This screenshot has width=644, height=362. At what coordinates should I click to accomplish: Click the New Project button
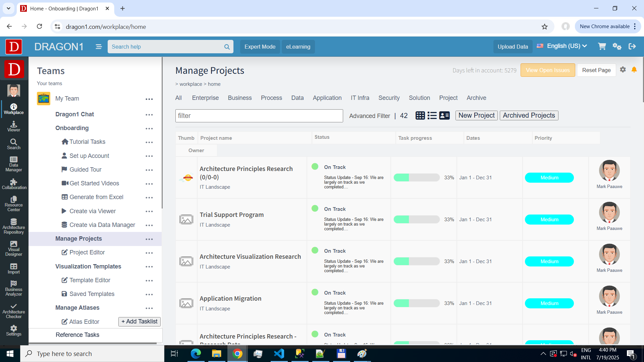coord(476,115)
